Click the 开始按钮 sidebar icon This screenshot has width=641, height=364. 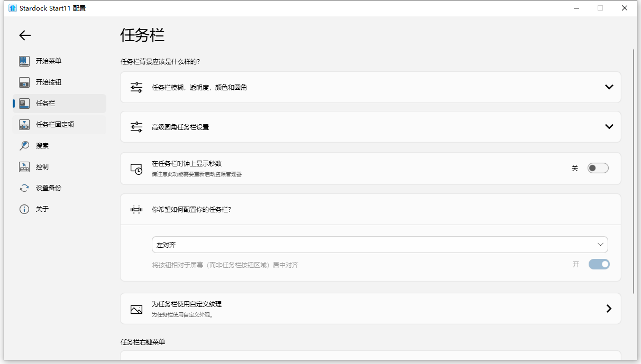pyautogui.click(x=24, y=82)
